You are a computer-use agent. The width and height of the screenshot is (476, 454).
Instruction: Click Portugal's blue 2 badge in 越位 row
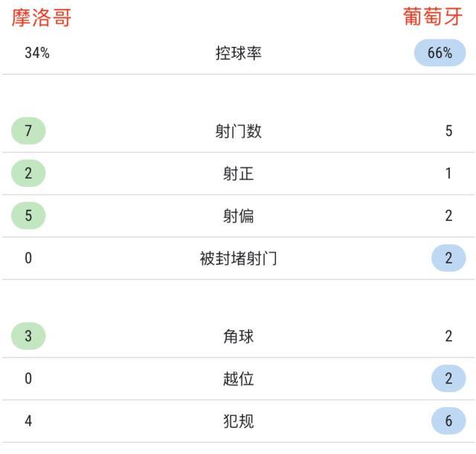coord(448,379)
